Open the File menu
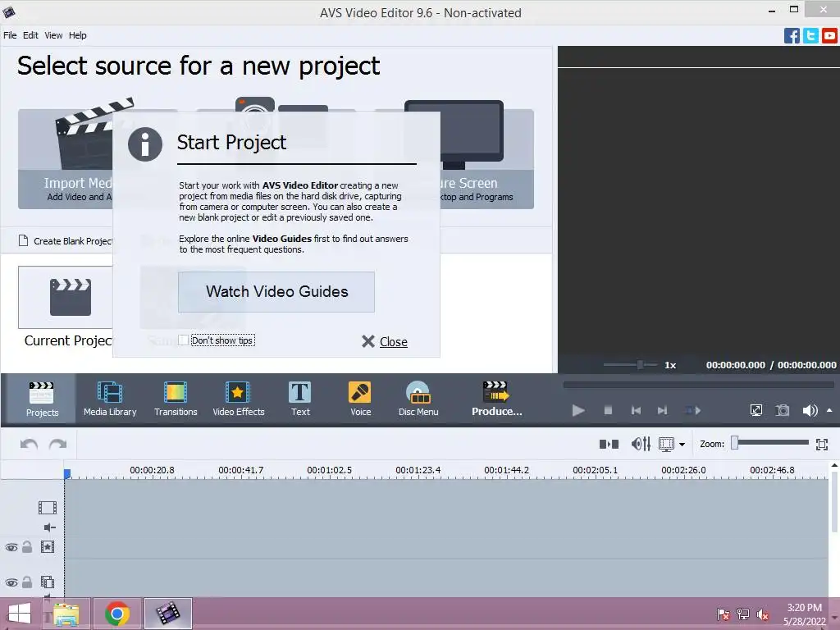Screen dimensions: 840x630 (10, 35)
